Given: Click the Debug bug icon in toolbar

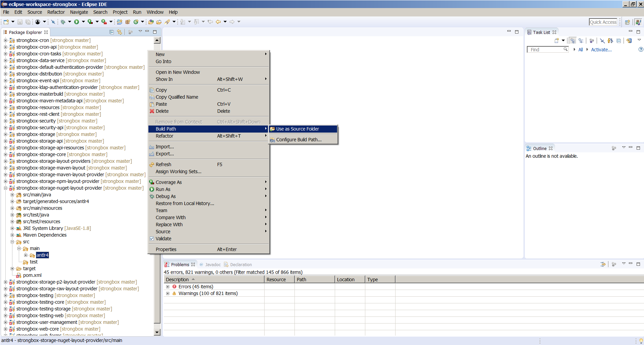Looking at the screenshot, I should coord(63,22).
